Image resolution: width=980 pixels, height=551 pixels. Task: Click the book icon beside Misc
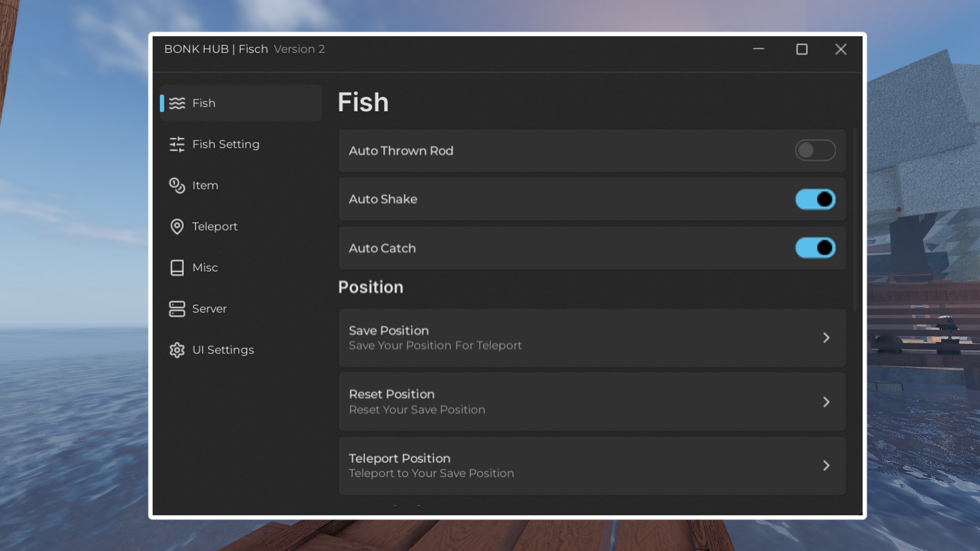[177, 267]
